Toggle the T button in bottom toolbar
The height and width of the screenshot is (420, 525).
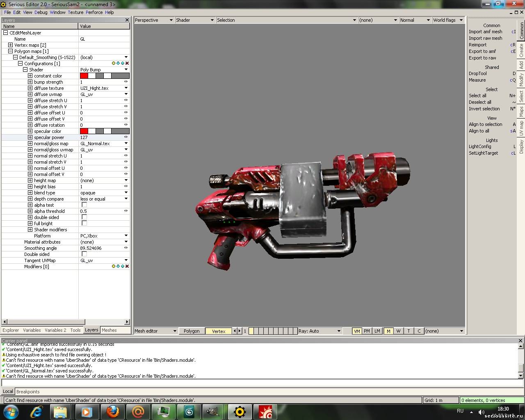409,331
